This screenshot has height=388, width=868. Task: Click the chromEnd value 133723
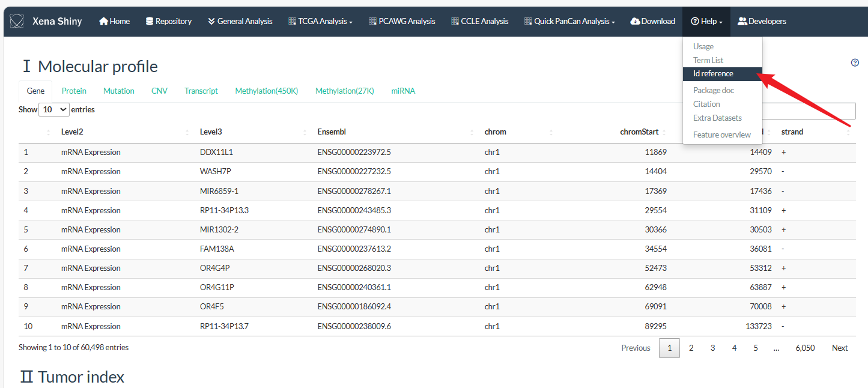(759, 326)
